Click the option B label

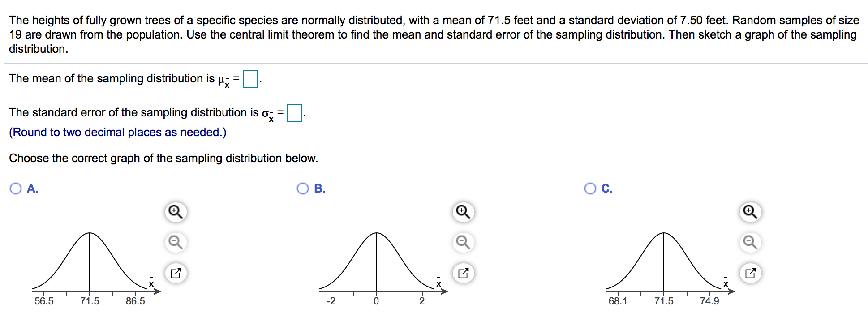click(320, 188)
